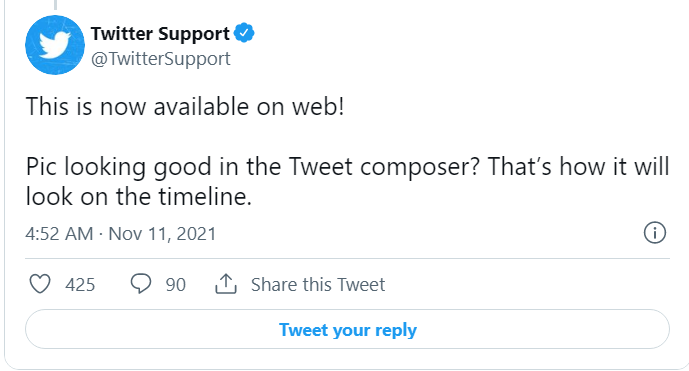
Task: Click the "This is now available on web!" text
Action: (x=185, y=107)
